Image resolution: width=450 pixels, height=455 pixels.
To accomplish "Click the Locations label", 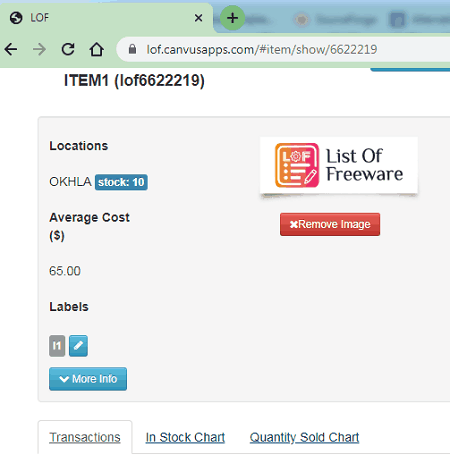I will [x=79, y=146].
